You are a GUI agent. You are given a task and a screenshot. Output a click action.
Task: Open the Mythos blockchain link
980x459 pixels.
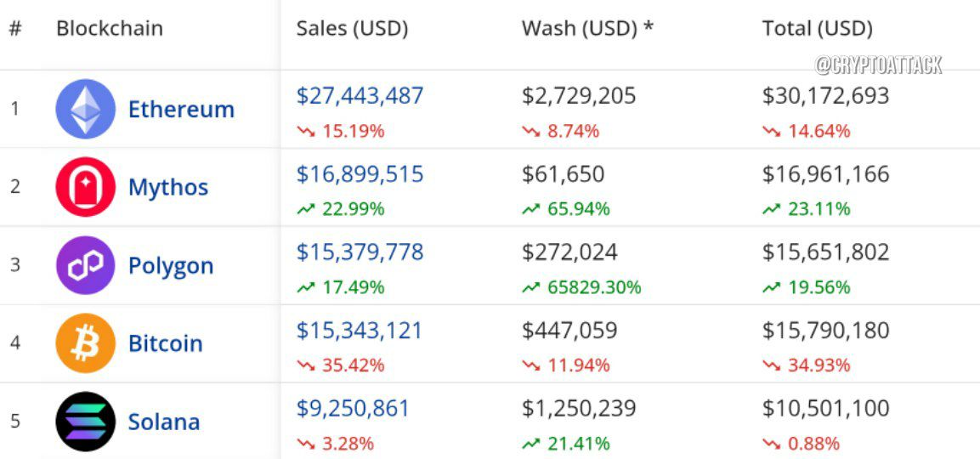(168, 188)
